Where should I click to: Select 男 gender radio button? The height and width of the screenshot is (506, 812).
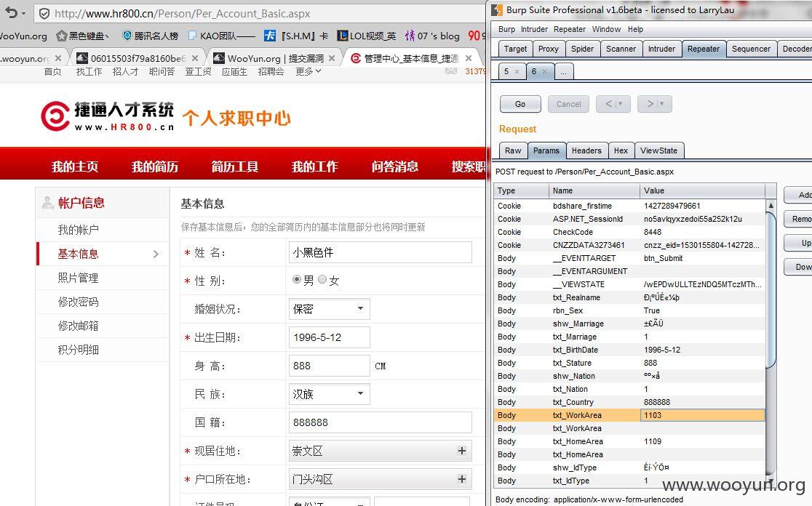pyautogui.click(x=296, y=279)
